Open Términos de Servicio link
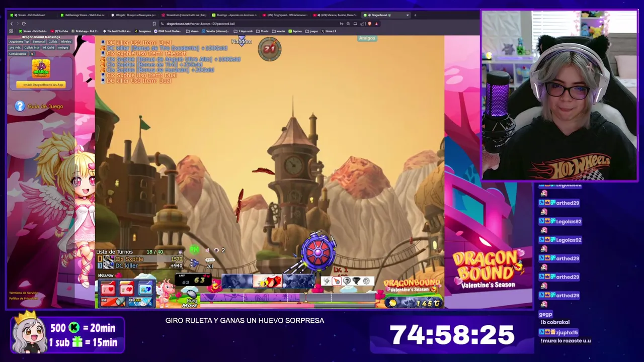Screen dimensions: 644x362 pyautogui.click(x=23, y=293)
